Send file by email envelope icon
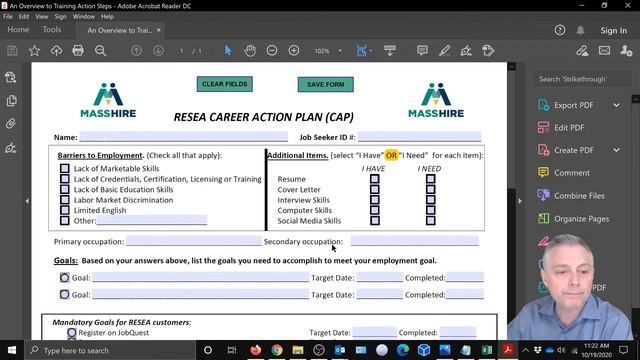 point(604,51)
